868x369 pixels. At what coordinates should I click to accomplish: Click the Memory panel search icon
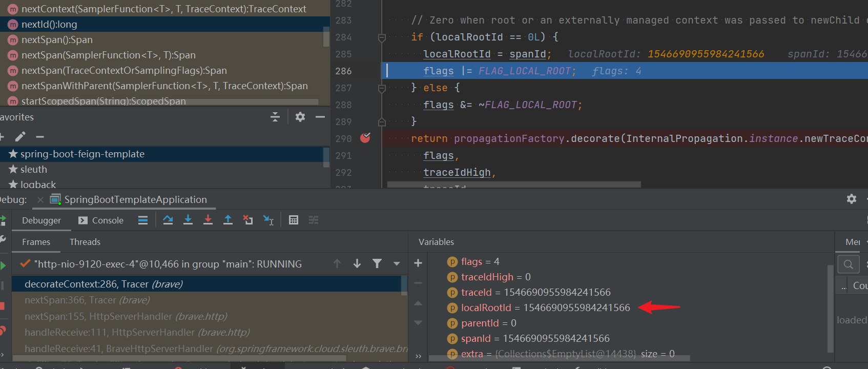[x=849, y=264]
